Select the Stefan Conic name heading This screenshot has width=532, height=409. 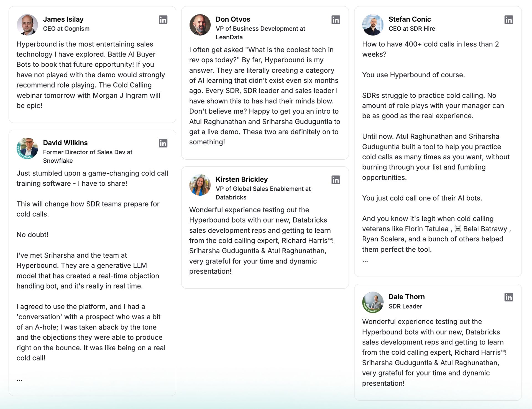[410, 19]
